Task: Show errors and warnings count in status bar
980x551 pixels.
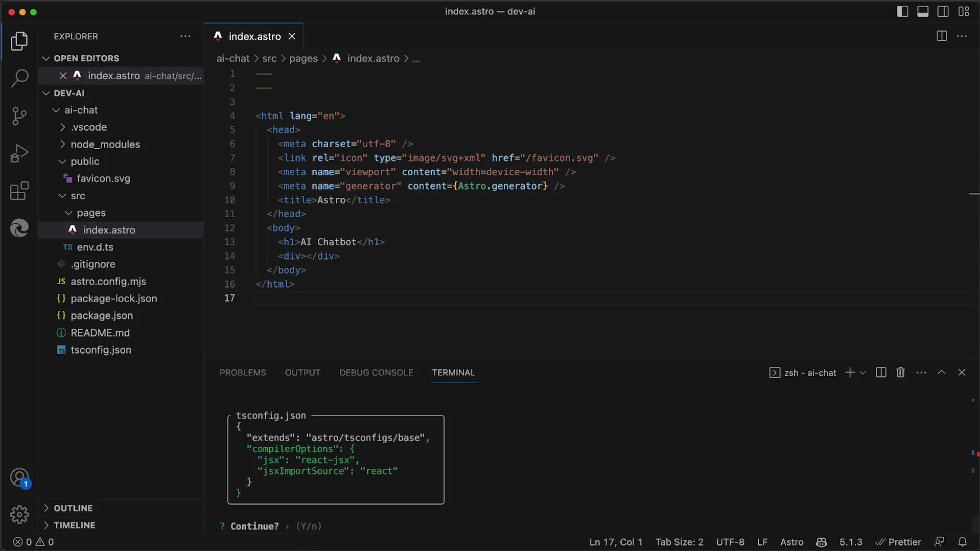Action: point(34,542)
